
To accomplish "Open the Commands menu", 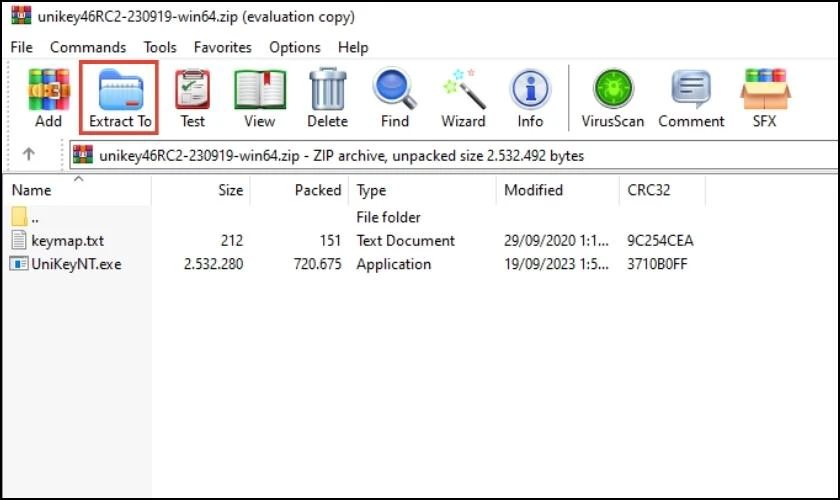I will tap(88, 48).
